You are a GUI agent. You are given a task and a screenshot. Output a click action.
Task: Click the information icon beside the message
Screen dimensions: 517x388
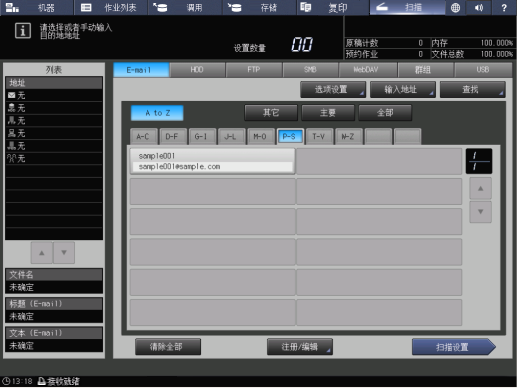point(23,31)
